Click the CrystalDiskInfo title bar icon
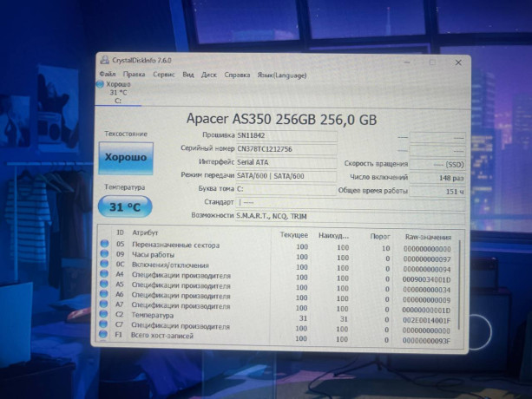The width and height of the screenshot is (532, 399). pos(104,61)
